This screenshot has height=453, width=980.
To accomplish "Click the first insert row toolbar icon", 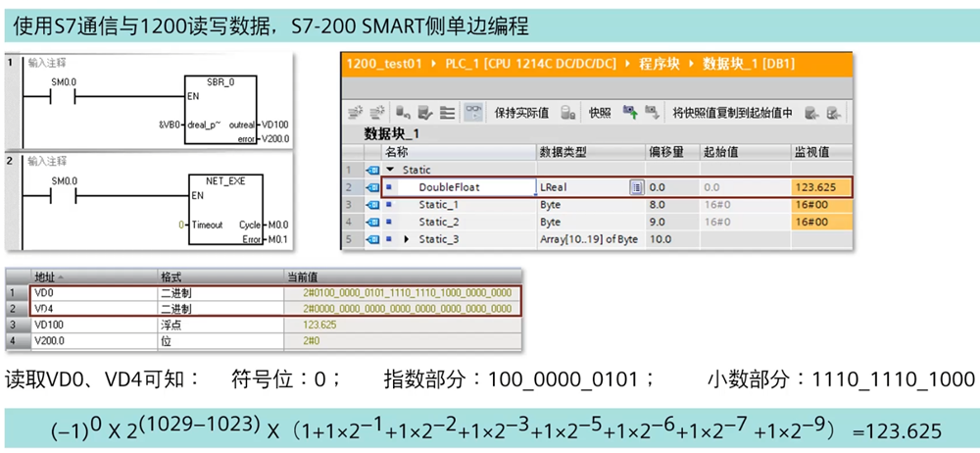I will [x=356, y=113].
